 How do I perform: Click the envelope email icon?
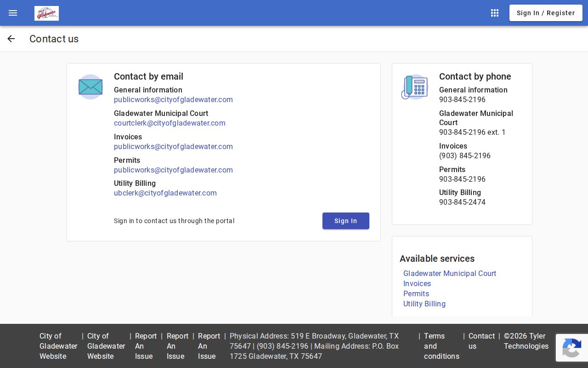[x=90, y=87]
